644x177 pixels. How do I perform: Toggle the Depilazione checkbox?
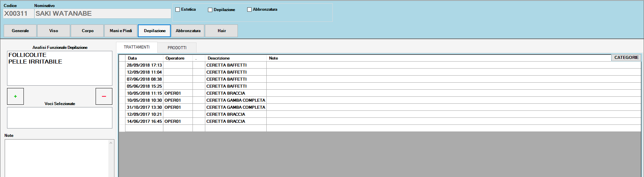[210, 10]
